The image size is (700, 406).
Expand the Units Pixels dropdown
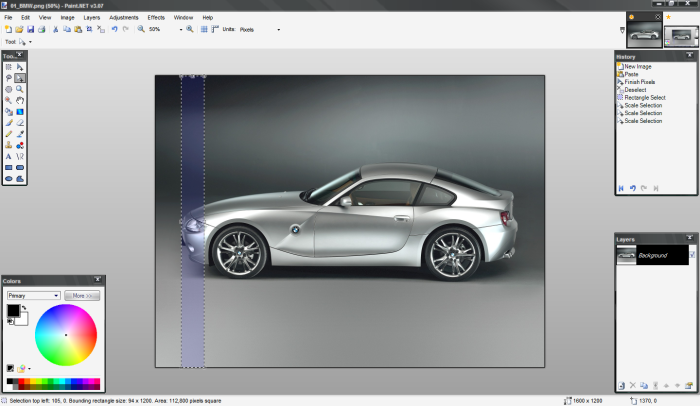pyautogui.click(x=278, y=30)
